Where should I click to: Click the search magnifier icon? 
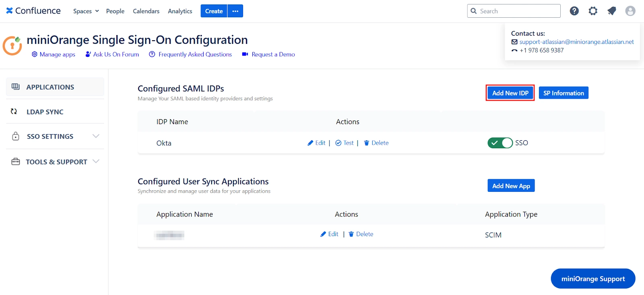[x=474, y=11]
